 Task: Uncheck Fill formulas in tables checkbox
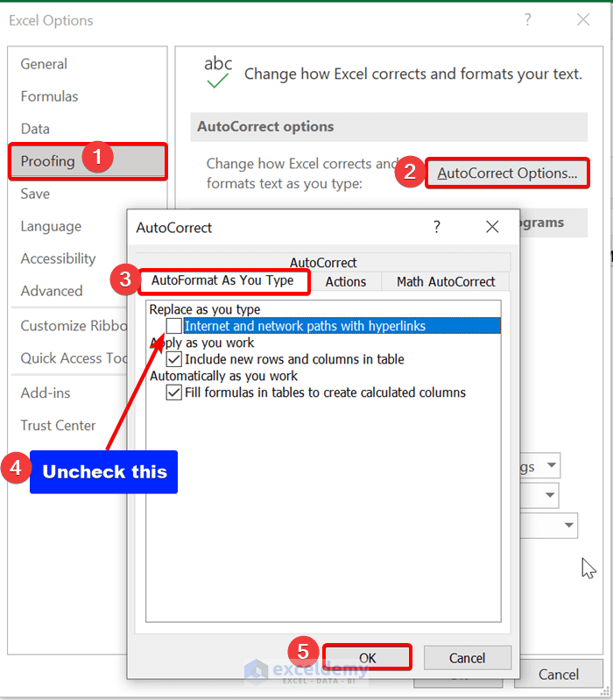pos(173,392)
